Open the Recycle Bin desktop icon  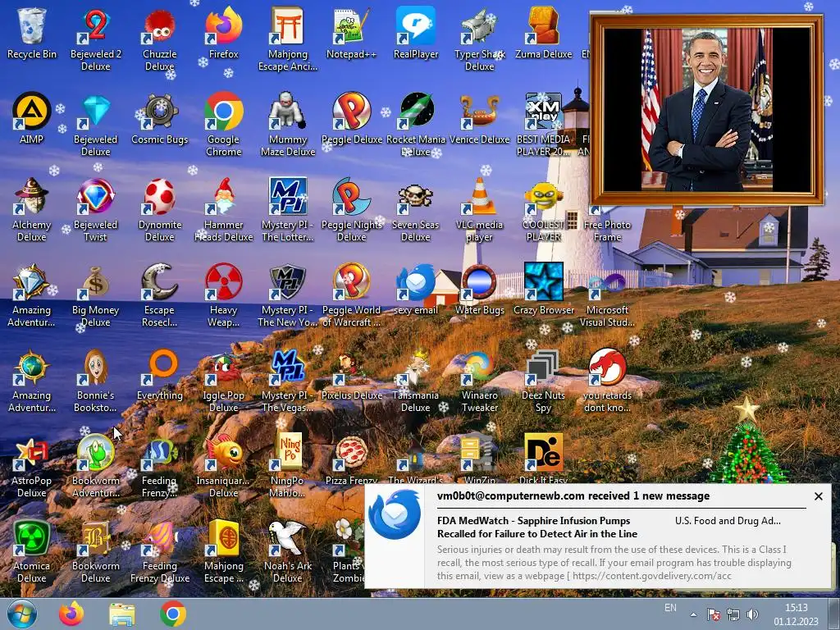coord(32,33)
